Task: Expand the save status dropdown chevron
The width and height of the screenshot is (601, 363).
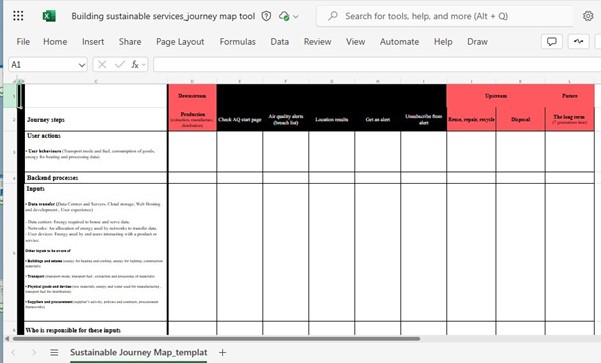Action: point(296,16)
